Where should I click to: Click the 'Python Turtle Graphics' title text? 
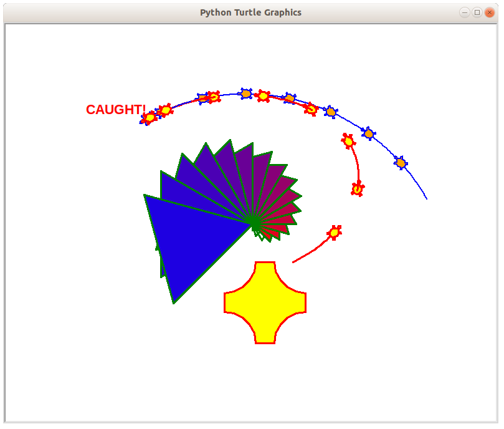[250, 12]
